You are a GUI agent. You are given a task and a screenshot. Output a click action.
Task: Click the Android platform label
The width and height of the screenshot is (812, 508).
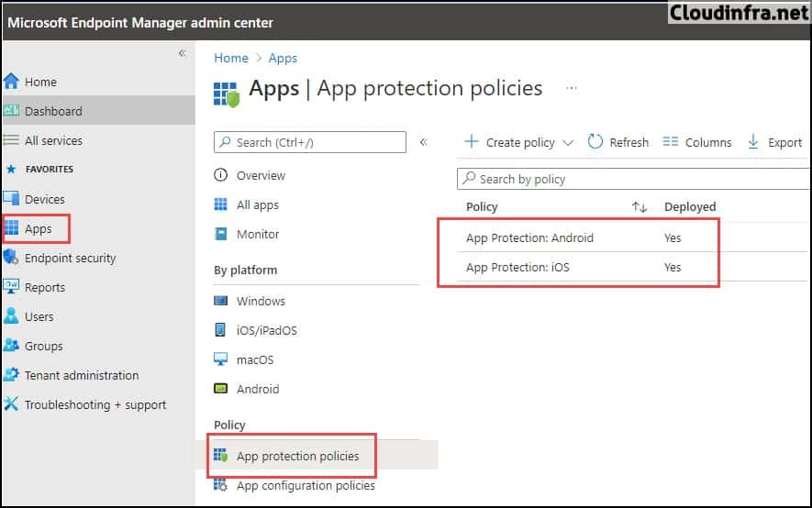258,389
